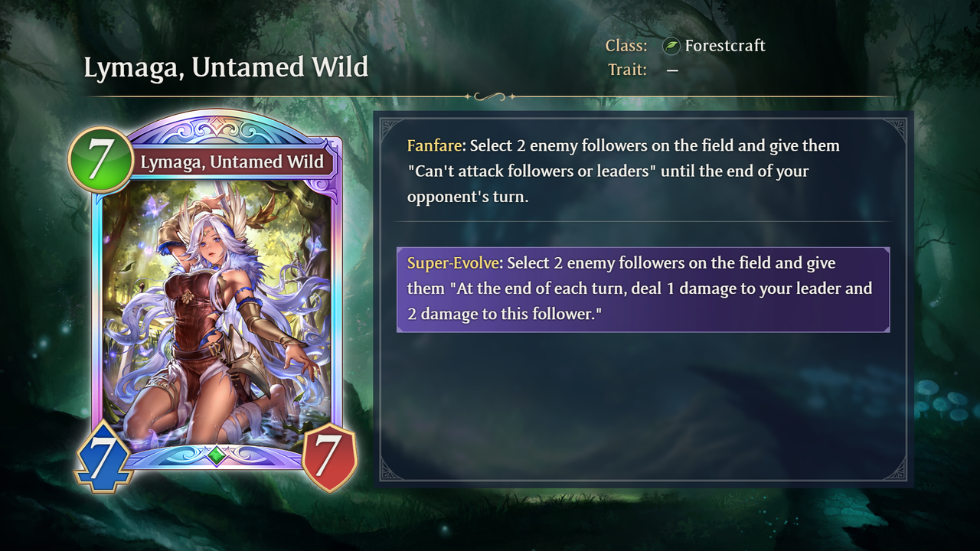Click the top-right corner ornament of text panel

[x=893, y=130]
